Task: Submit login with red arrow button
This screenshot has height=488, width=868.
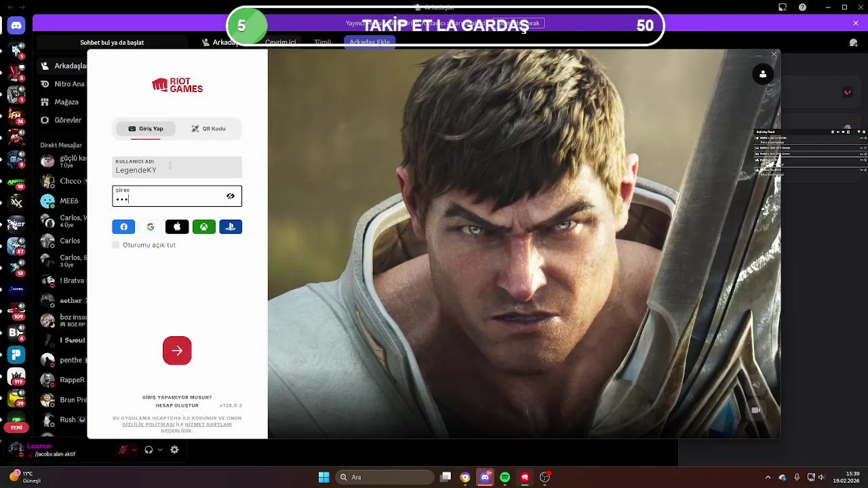Action: pos(177,350)
